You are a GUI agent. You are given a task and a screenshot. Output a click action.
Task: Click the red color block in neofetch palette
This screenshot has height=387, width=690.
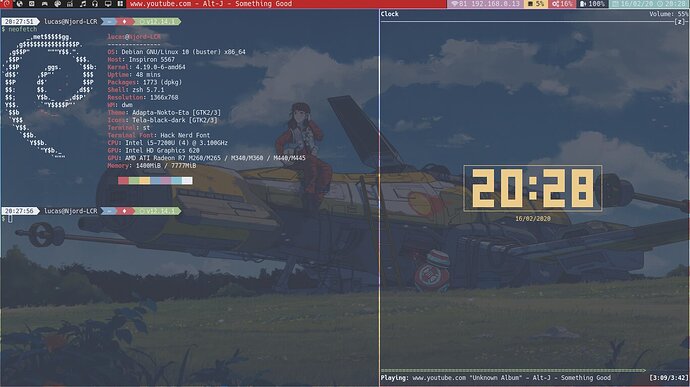(123, 180)
